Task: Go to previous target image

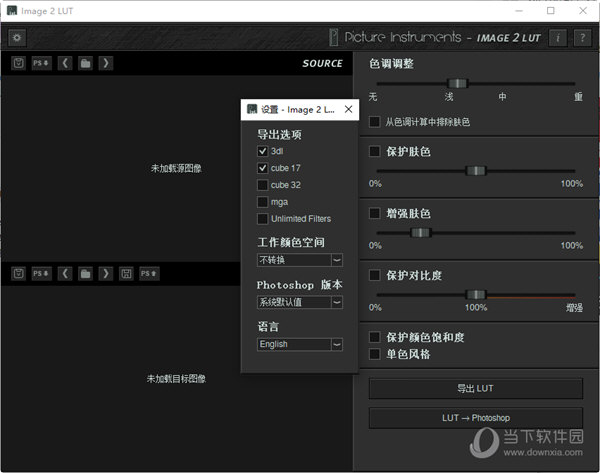Action: [65, 273]
